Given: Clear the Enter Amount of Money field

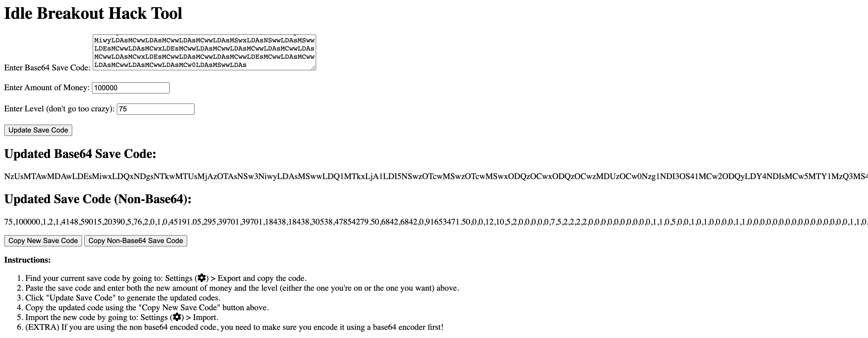Looking at the screenshot, I should click(x=131, y=87).
